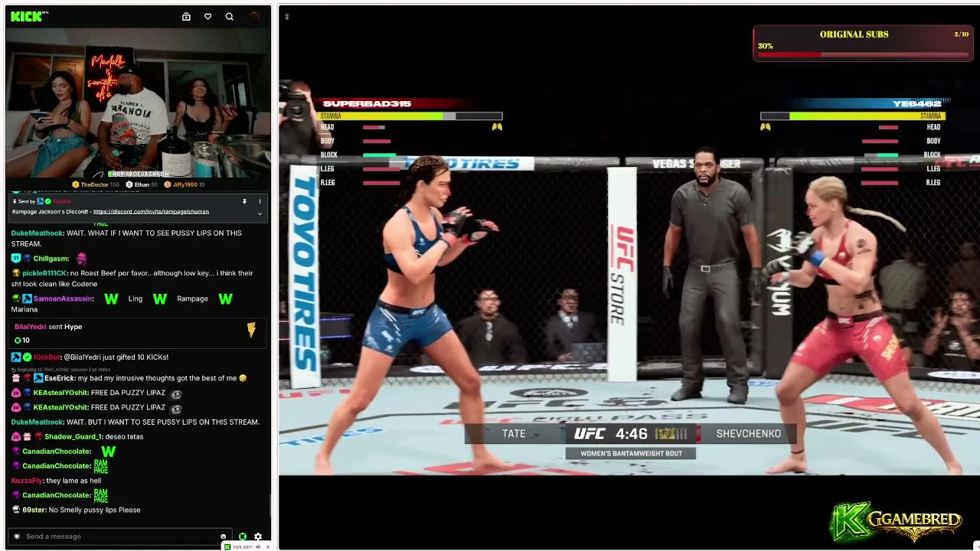This screenshot has height=551, width=980.
Task: Click the Send a message chat input
Action: pos(120,536)
